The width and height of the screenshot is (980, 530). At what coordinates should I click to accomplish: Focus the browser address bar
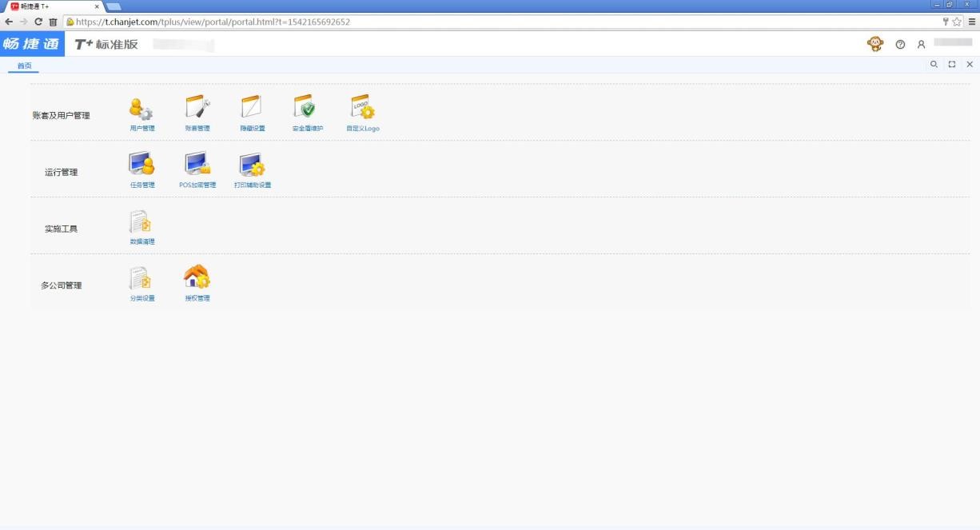(x=504, y=22)
